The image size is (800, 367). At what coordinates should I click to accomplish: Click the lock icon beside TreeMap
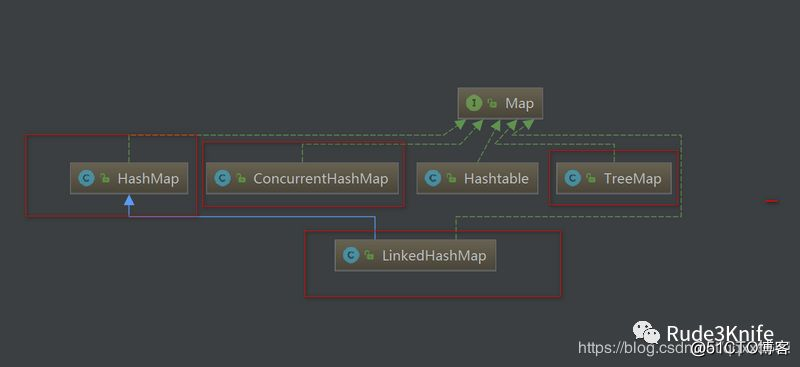591,179
